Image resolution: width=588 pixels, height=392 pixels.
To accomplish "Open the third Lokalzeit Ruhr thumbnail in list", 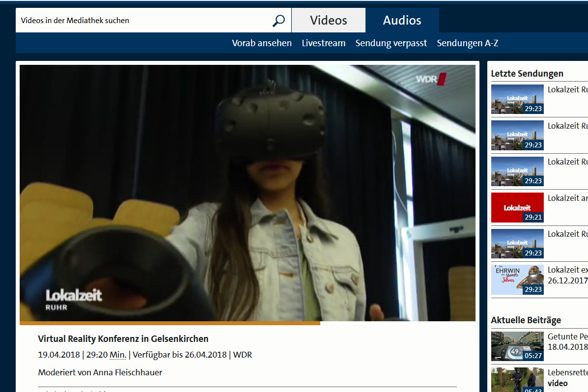I will [x=517, y=171].
